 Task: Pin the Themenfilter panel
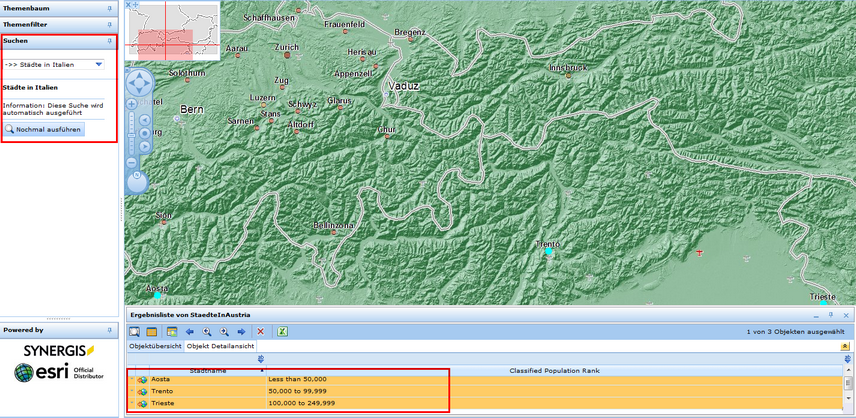pos(109,25)
